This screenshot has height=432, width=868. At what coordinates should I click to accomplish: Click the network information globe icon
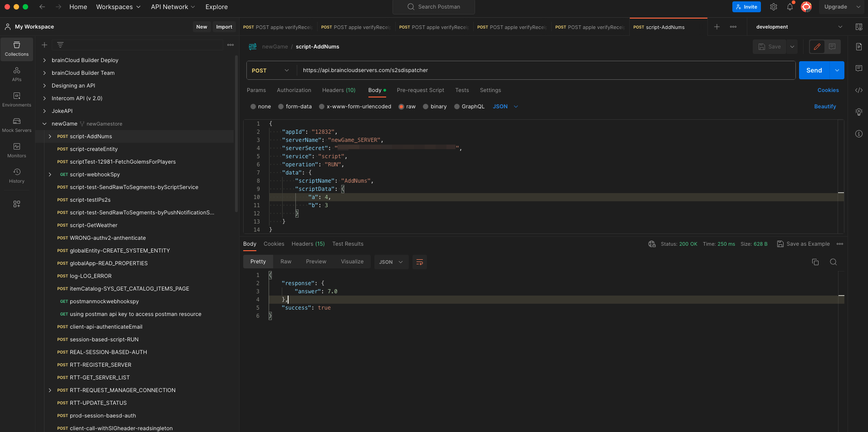point(652,244)
